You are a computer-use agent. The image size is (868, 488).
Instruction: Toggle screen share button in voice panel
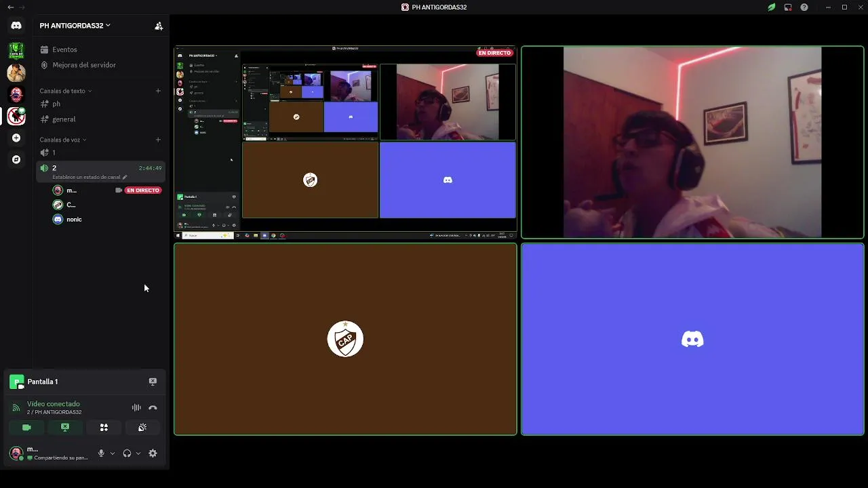[x=65, y=428]
